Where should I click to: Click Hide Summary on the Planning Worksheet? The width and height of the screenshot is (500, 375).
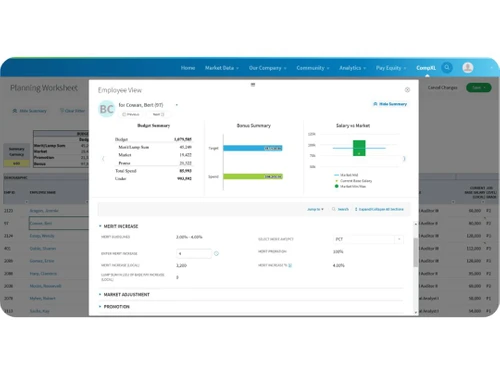click(x=30, y=111)
